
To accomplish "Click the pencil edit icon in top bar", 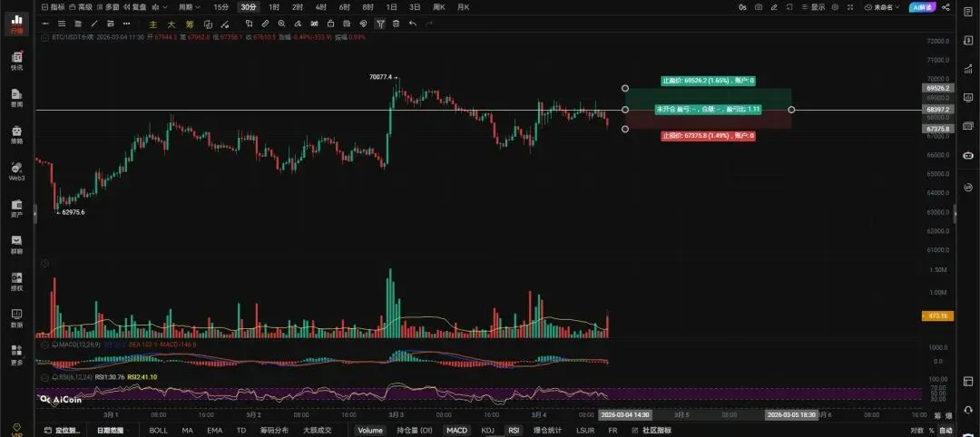I will tap(774, 7).
